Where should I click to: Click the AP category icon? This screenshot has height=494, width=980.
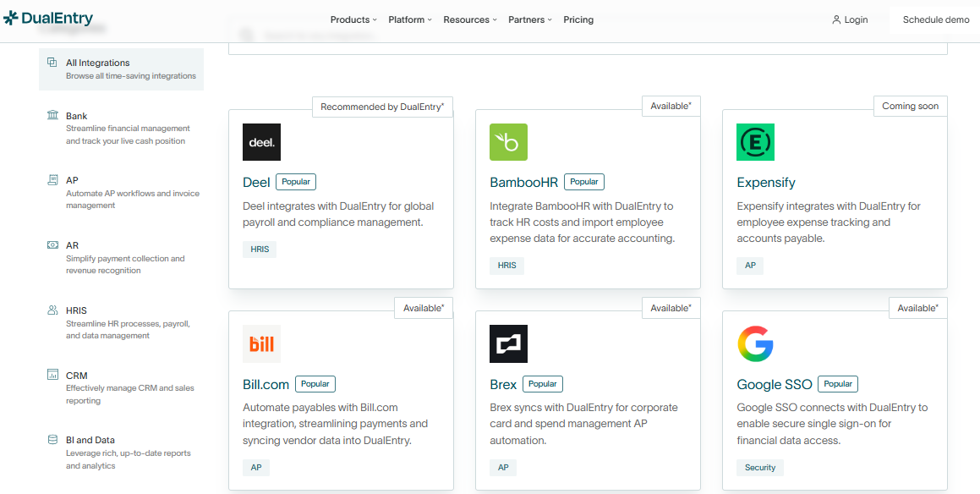tap(52, 179)
